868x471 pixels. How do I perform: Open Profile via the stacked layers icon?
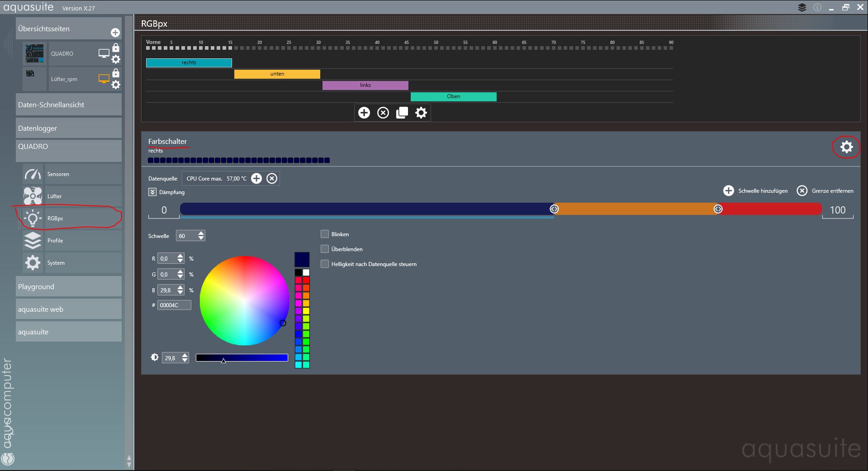[33, 240]
